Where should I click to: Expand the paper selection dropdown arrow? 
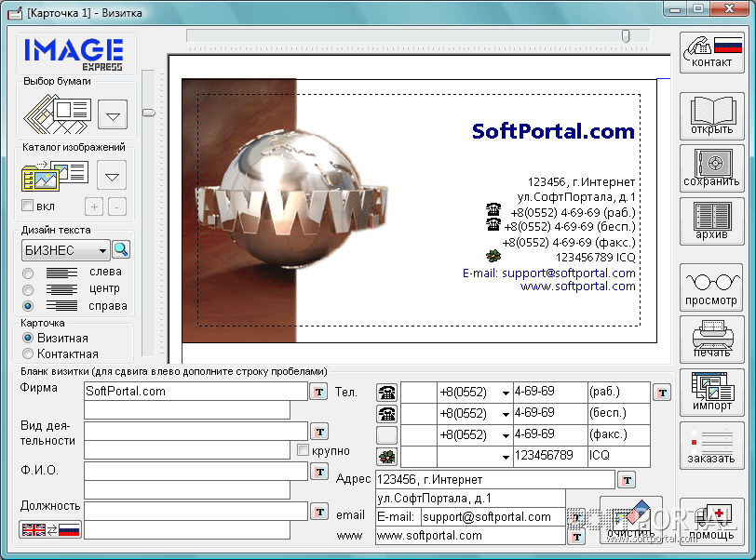click(113, 115)
